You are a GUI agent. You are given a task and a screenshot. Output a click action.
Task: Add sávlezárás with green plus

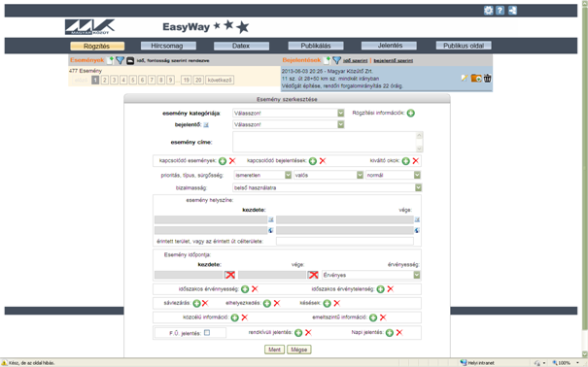click(196, 303)
